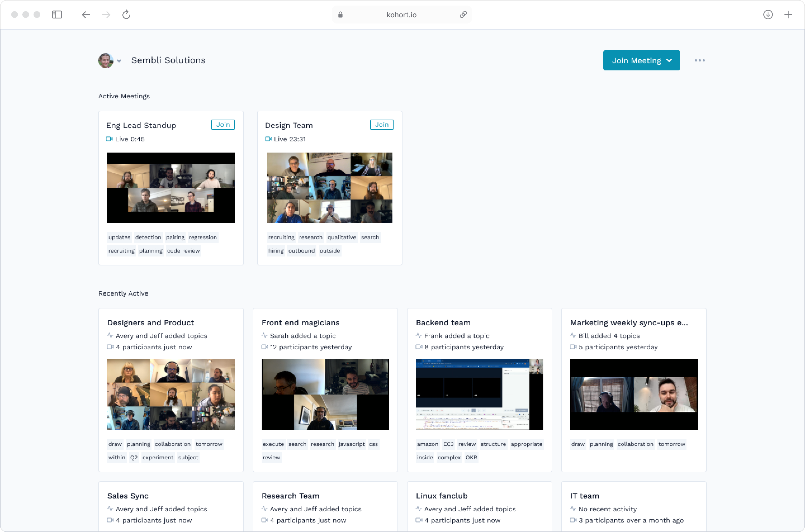Image resolution: width=805 pixels, height=532 pixels.
Task: Select the 'regression' topic tag
Action: point(203,237)
